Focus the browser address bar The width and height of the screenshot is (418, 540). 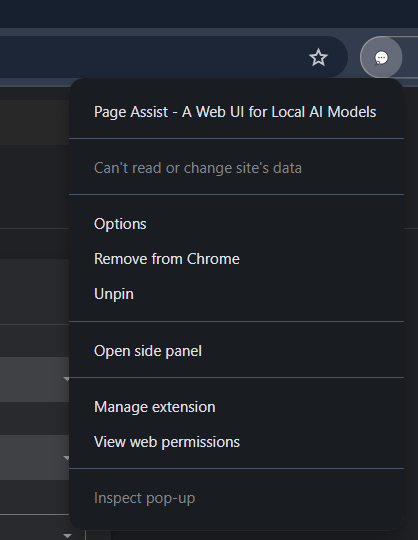point(151,57)
